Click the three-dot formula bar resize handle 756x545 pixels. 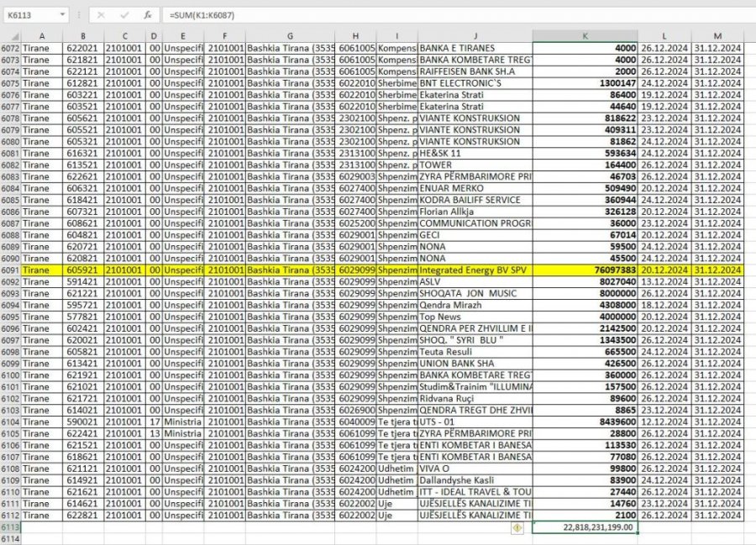pyautogui.click(x=78, y=15)
